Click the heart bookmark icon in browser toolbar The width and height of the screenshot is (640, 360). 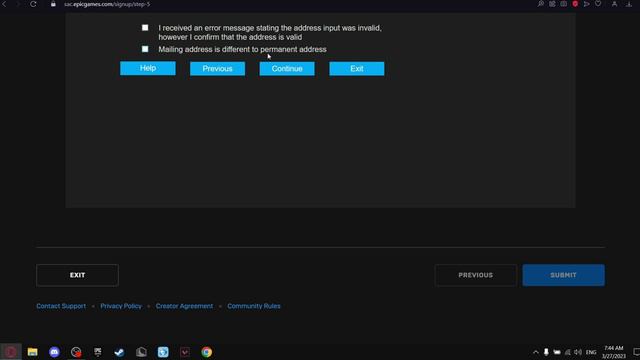pos(598,4)
